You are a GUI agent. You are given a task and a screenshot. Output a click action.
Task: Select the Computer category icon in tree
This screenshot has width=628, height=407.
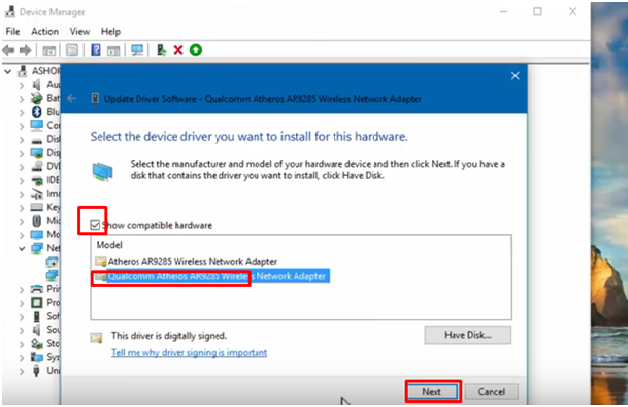click(x=36, y=125)
